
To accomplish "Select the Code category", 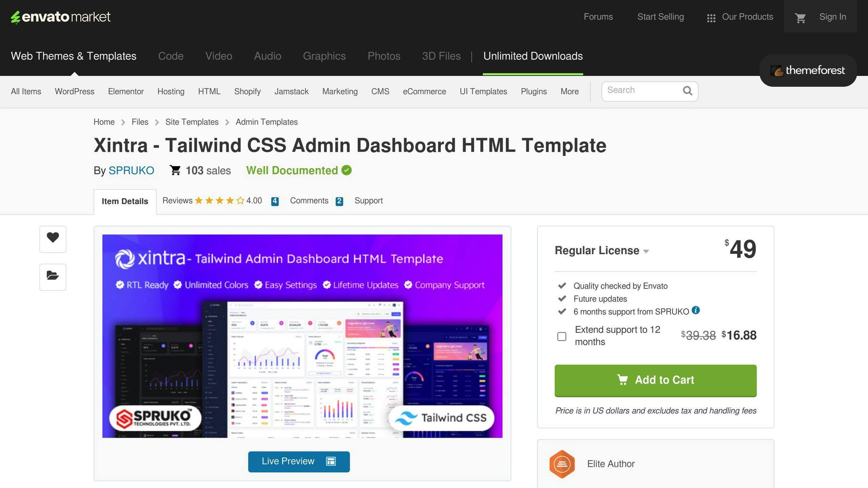I will click(x=171, y=56).
